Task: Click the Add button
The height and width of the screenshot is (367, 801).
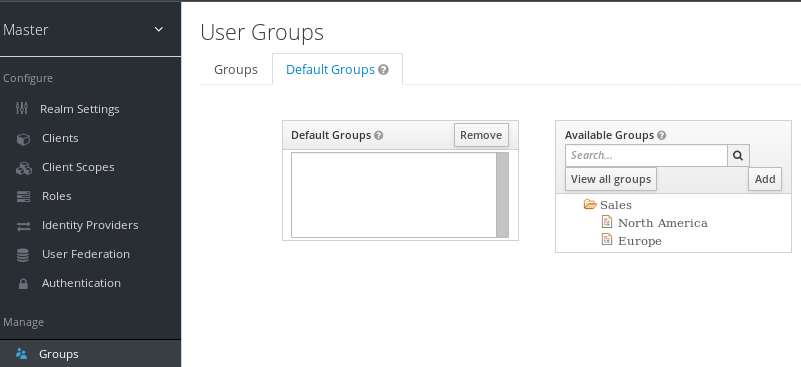Action: pyautogui.click(x=765, y=179)
